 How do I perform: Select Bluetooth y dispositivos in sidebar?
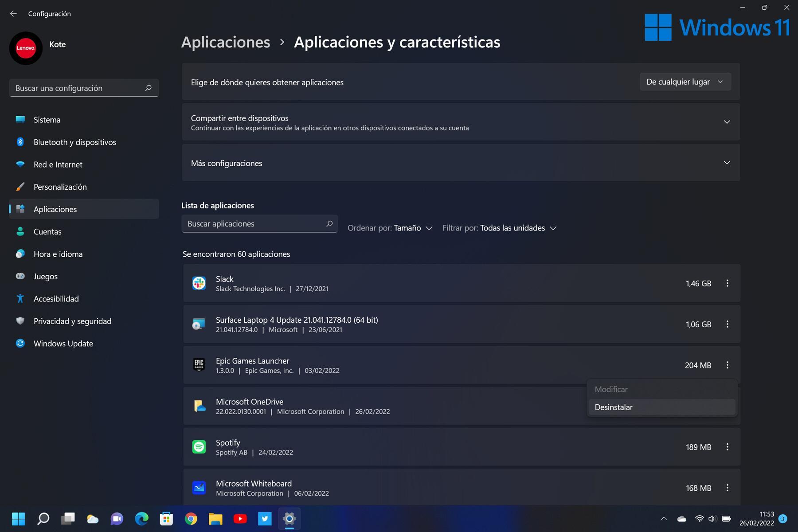74,142
